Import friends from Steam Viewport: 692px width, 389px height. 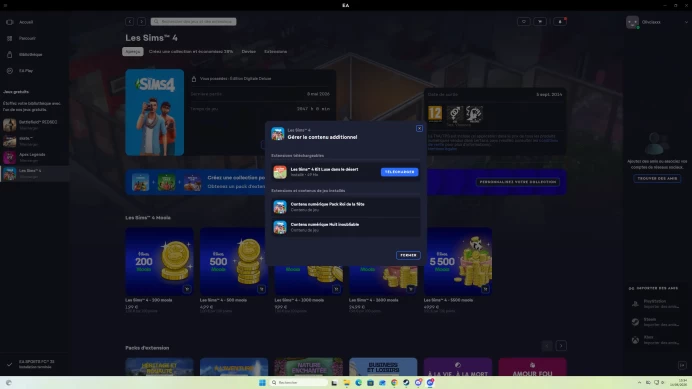click(656, 322)
